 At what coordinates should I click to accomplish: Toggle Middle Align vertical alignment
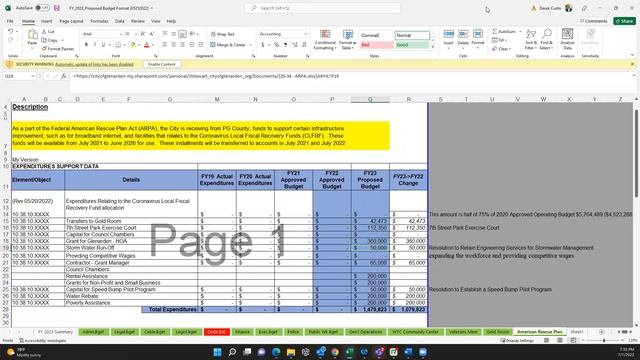173,34
